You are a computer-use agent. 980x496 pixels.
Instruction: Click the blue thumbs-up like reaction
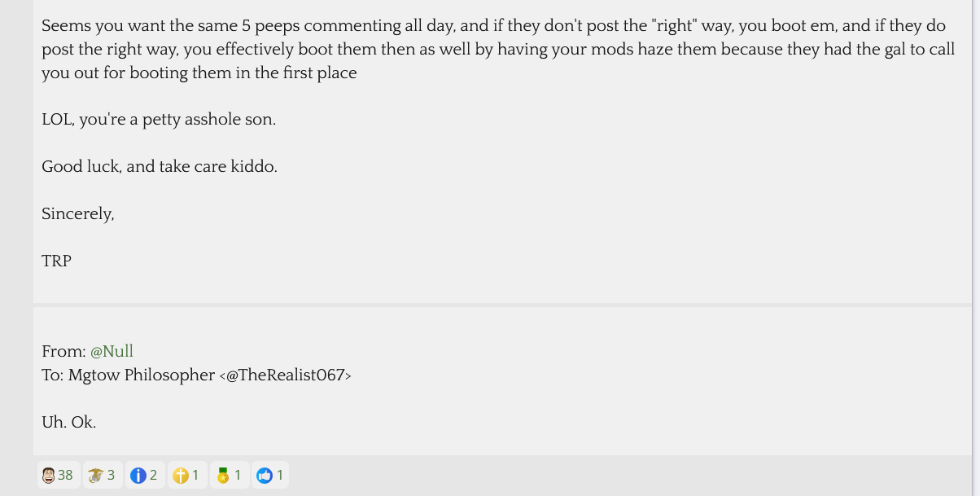(265, 475)
